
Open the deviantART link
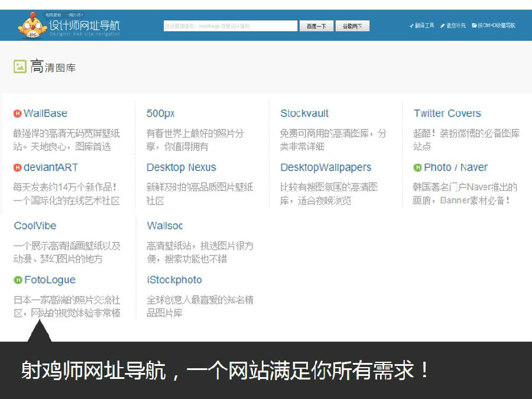pos(51,167)
